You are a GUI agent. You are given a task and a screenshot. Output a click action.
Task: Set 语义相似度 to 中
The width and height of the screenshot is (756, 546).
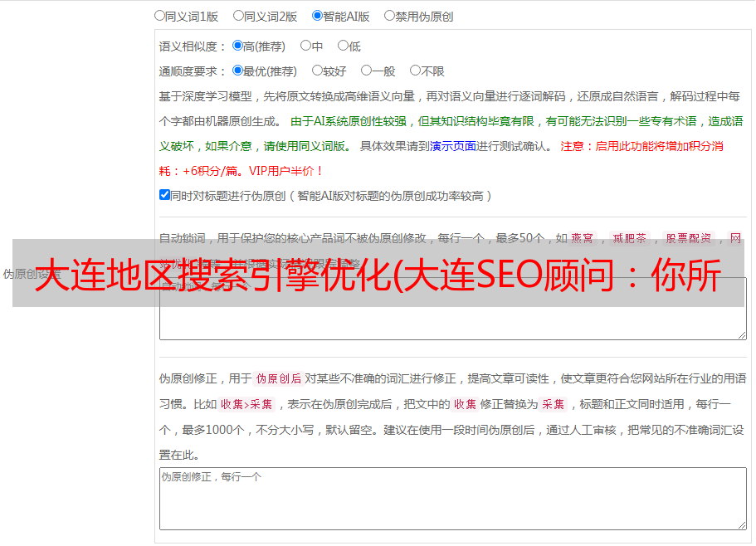(x=305, y=46)
